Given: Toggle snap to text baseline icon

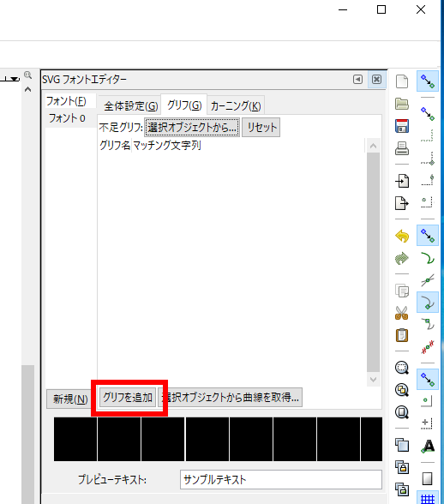Looking at the screenshot, I should 428,446.
